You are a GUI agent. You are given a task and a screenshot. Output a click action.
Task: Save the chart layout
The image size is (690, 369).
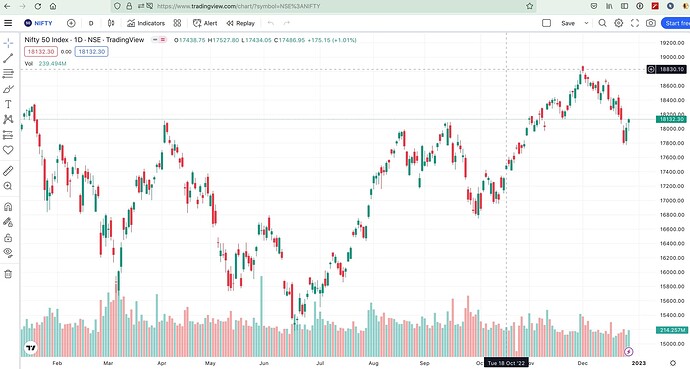568,23
